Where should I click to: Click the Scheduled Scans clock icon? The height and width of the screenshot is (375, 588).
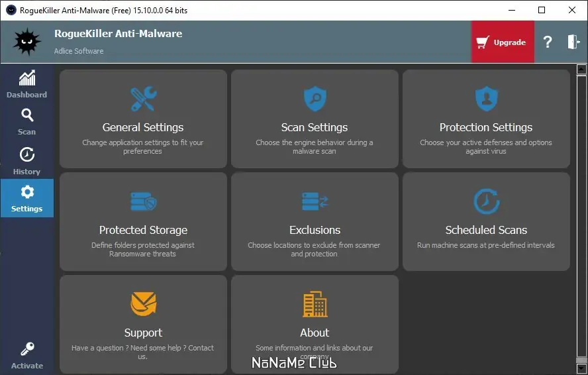tap(486, 202)
